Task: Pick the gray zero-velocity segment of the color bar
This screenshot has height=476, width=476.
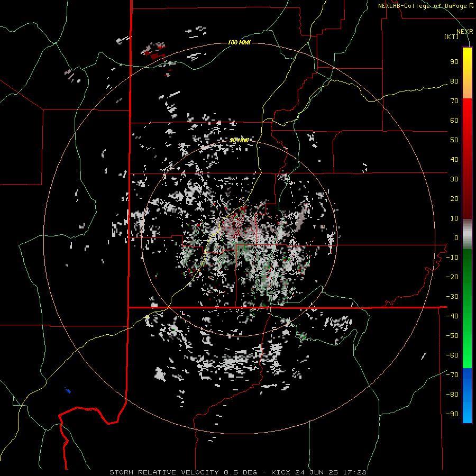Action: [467, 234]
